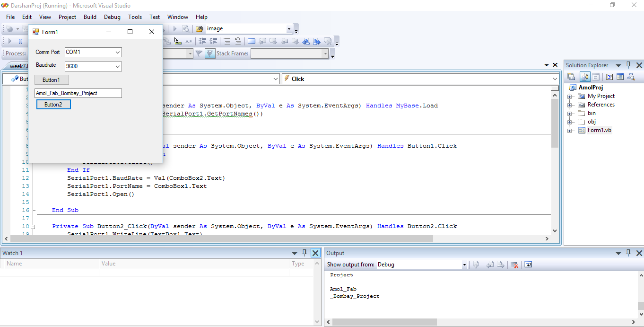
Task: Toggle auto-hide pin on Watch 1 panel
Action: point(305,253)
